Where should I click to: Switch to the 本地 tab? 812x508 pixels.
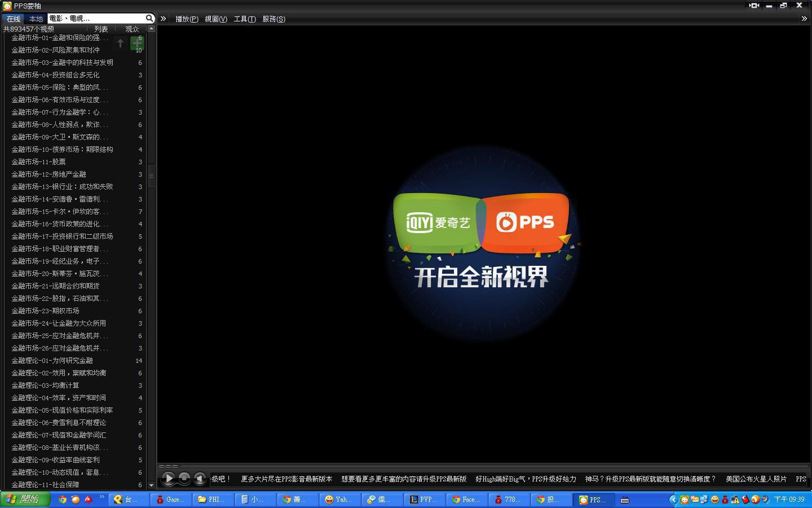(36, 19)
